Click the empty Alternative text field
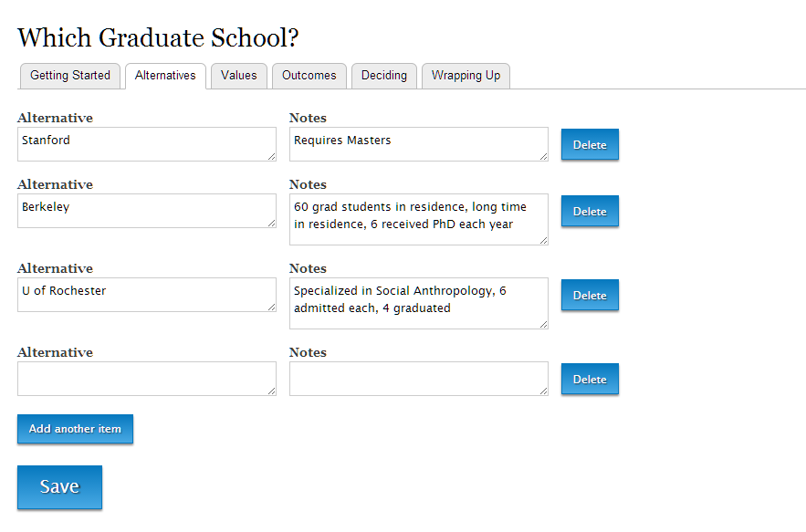 click(147, 379)
